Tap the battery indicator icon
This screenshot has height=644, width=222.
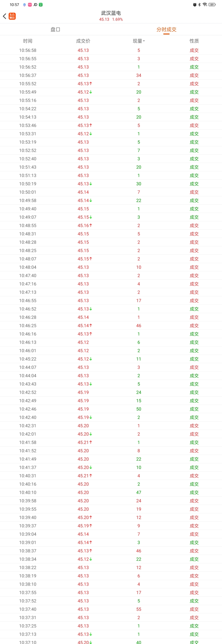pyautogui.click(x=212, y=5)
